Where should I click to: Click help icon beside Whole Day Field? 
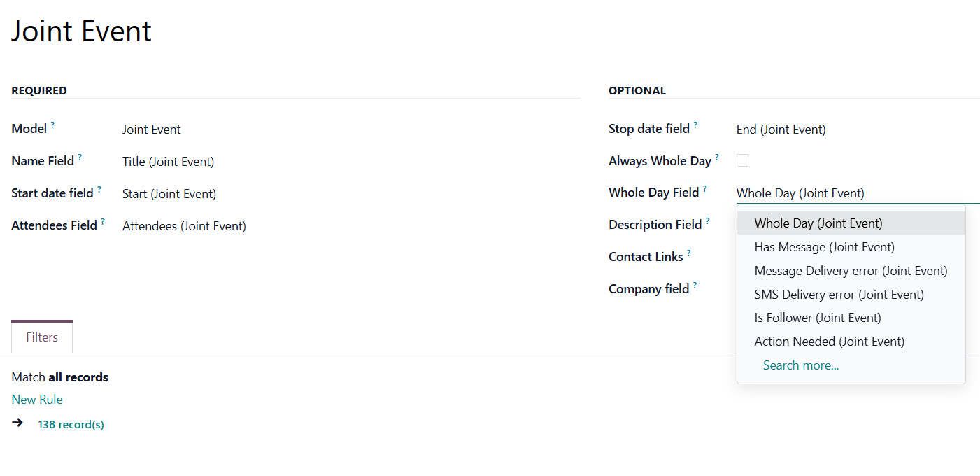pyautogui.click(x=704, y=189)
